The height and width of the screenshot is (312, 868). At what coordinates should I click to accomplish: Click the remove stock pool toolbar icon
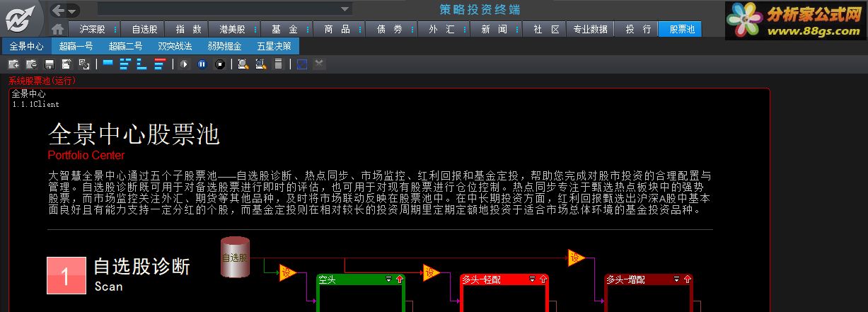pos(31,64)
